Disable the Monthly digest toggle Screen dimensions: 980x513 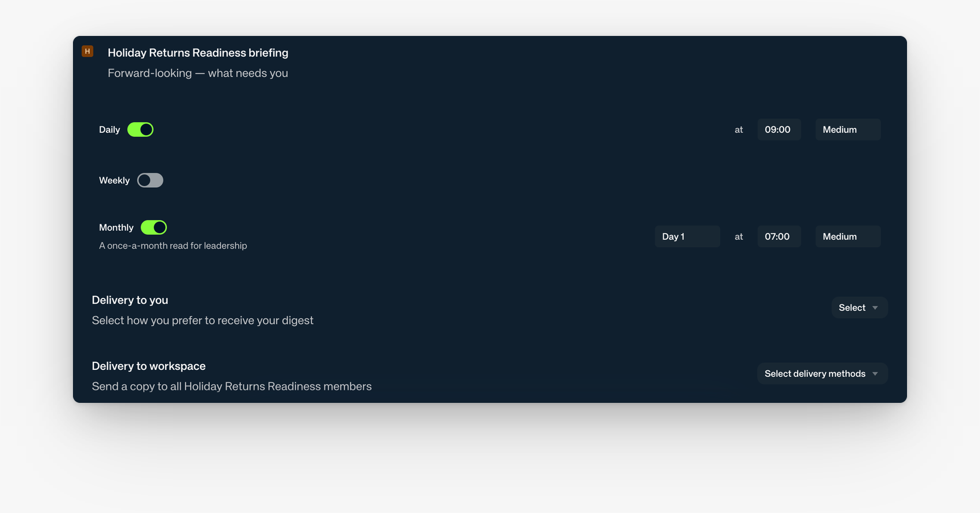[153, 227]
